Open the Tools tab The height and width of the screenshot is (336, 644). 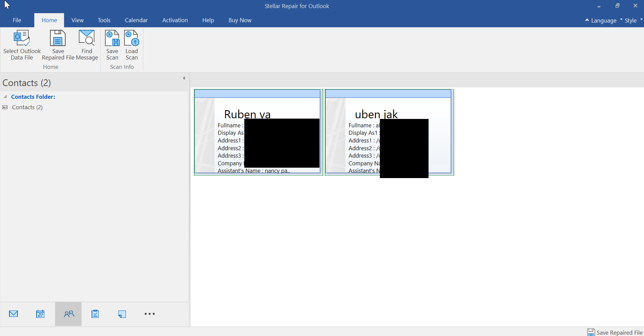104,20
